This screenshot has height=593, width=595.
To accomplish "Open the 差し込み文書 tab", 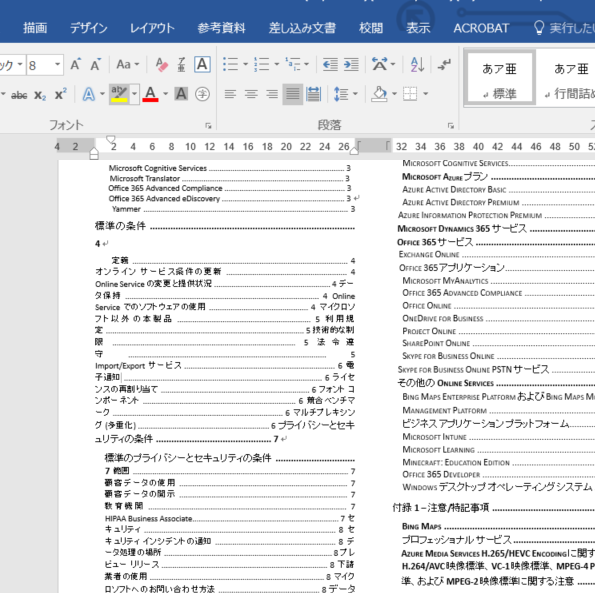I will tap(302, 28).
